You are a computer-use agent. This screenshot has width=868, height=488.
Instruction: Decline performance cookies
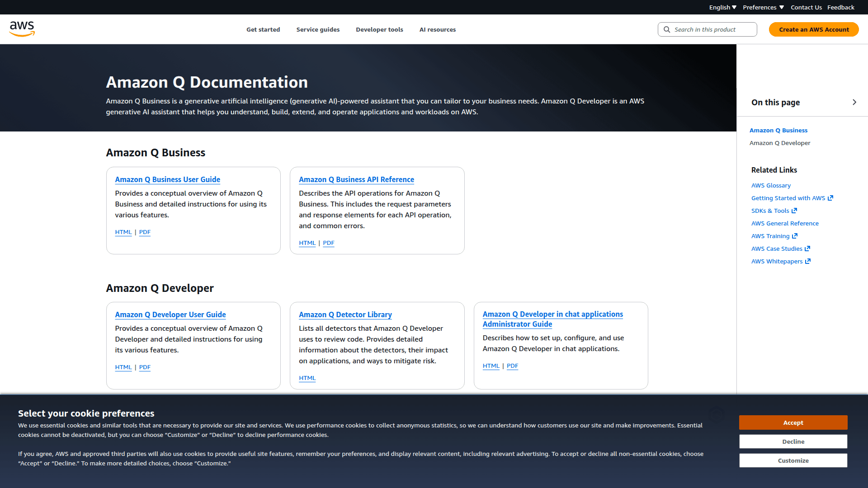793,441
